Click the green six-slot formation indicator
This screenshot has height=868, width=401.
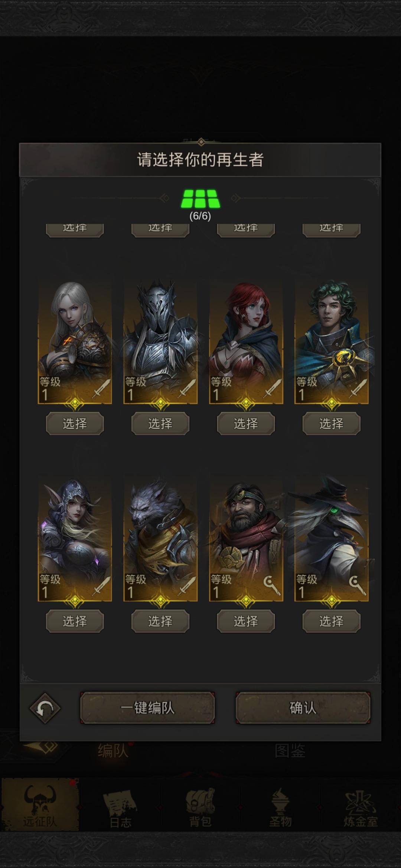(200, 199)
